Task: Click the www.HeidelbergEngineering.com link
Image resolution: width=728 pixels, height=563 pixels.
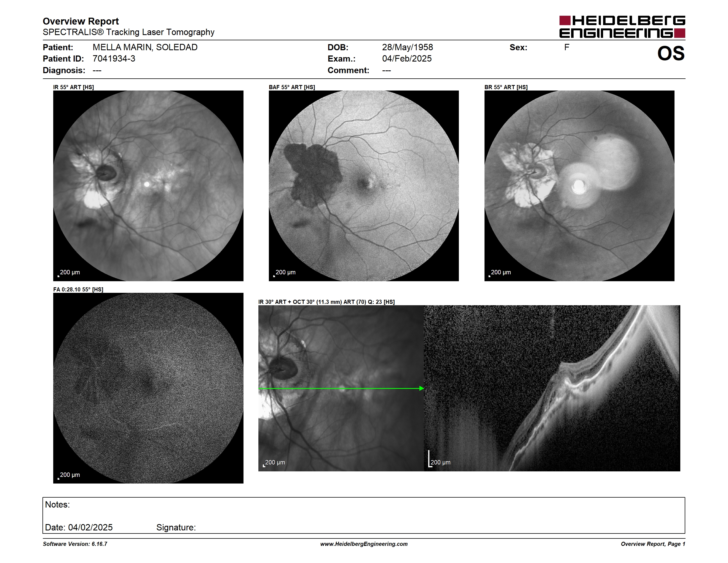Action: (x=364, y=544)
